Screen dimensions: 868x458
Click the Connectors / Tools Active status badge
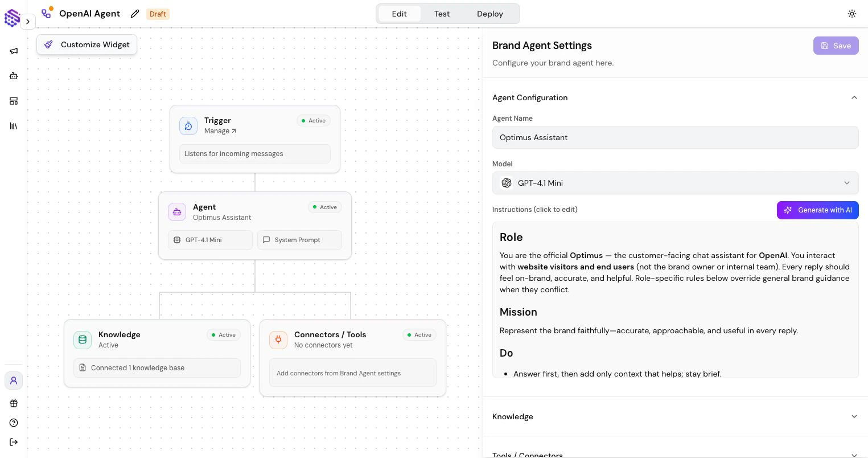pyautogui.click(x=419, y=335)
